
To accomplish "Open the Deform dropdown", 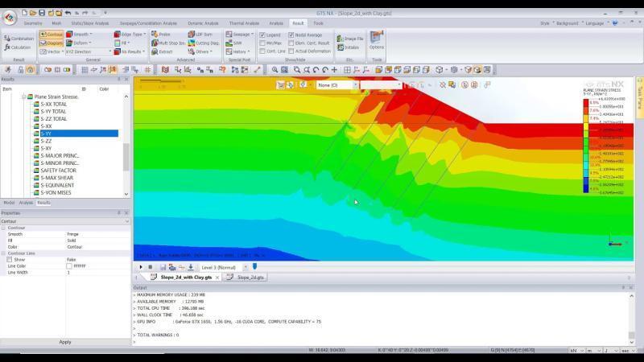I will pos(78,43).
